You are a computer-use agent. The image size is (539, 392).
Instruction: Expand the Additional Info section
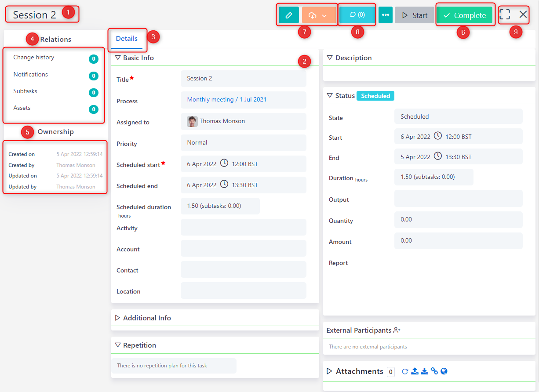coord(118,318)
